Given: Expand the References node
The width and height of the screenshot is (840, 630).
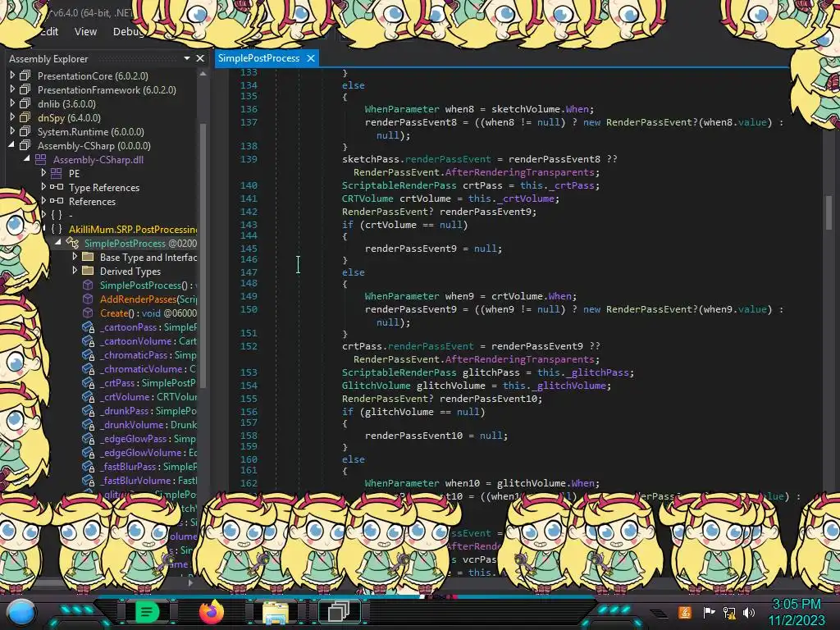Looking at the screenshot, I should click(43, 201).
